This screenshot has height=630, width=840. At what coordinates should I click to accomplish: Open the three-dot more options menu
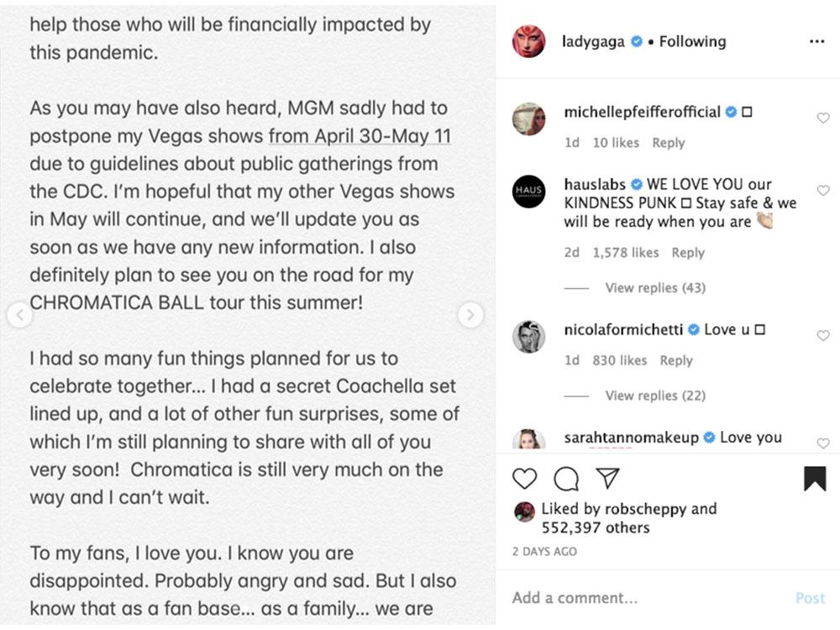(x=816, y=42)
